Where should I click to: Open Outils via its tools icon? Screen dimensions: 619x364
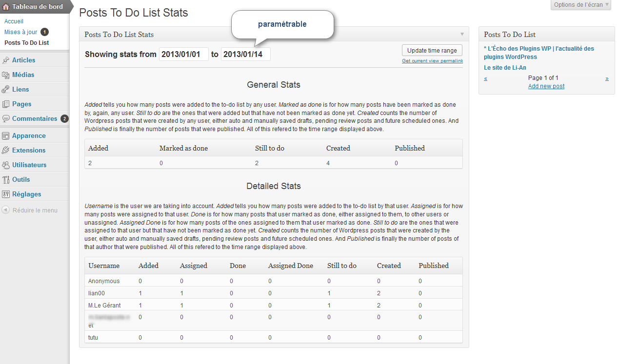(6, 179)
